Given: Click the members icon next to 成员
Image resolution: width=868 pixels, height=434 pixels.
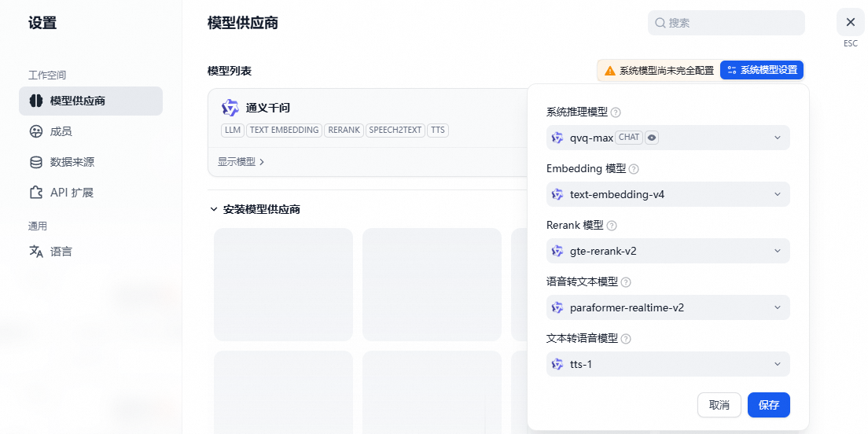Looking at the screenshot, I should pos(36,132).
